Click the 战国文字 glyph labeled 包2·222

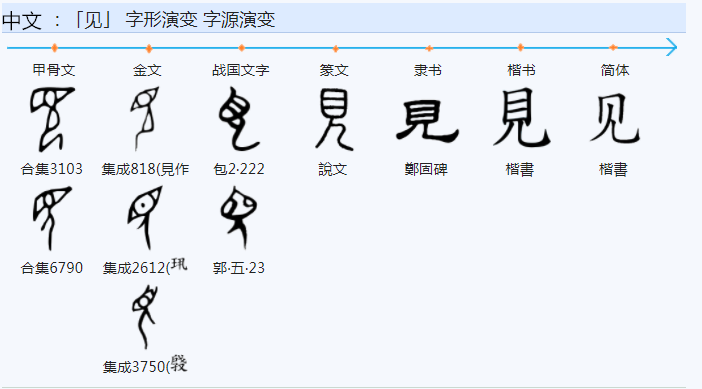click(x=239, y=119)
